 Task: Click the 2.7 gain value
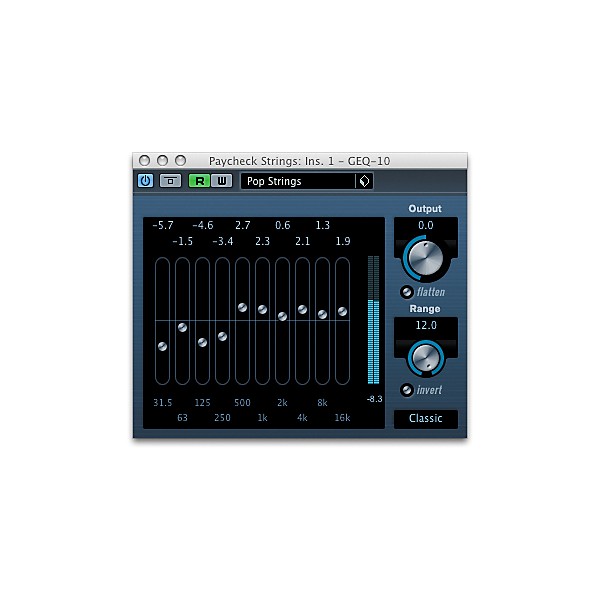click(x=243, y=225)
